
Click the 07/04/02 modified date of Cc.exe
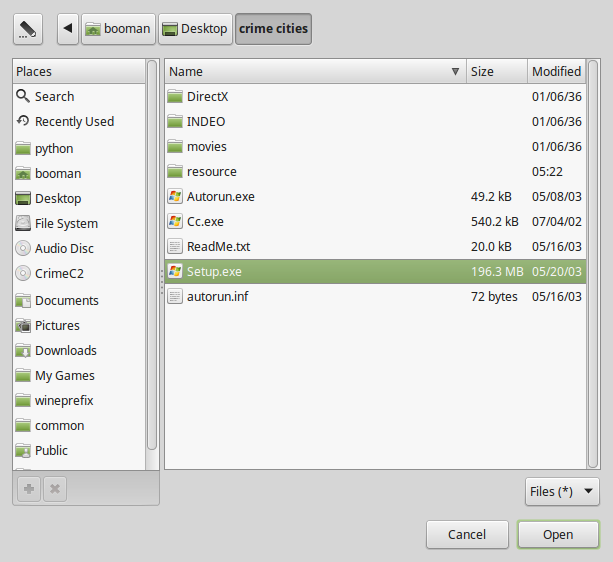point(557,222)
